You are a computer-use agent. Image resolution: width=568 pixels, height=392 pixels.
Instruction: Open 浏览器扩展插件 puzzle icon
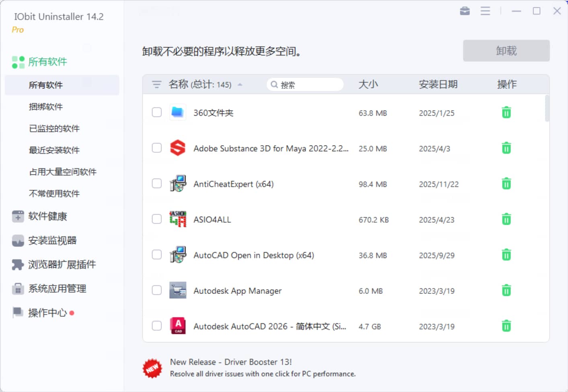[18, 265]
